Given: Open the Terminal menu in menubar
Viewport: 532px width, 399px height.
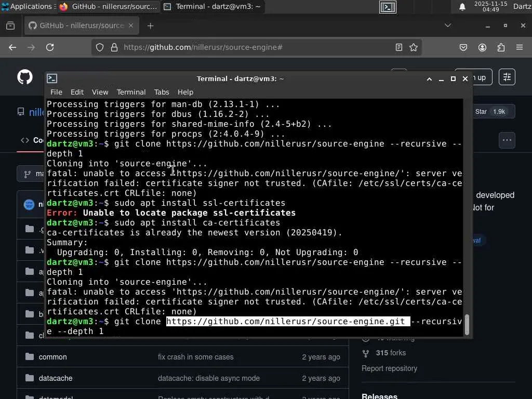Looking at the screenshot, I should click(x=131, y=92).
